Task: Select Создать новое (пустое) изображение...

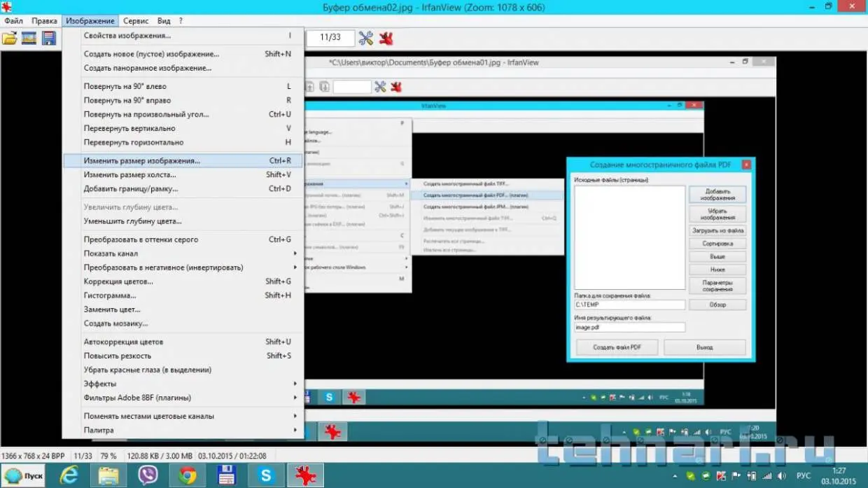Action: (x=183, y=54)
